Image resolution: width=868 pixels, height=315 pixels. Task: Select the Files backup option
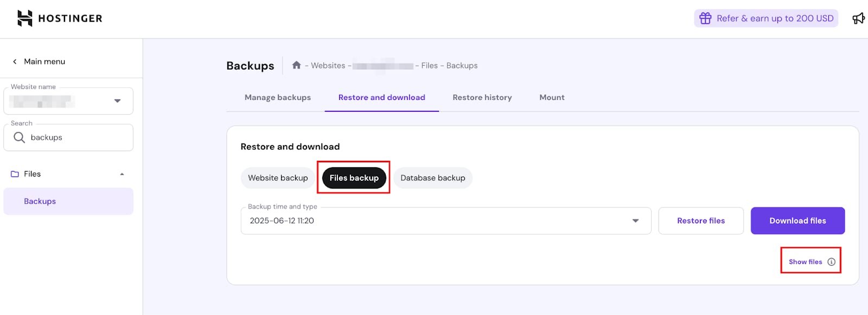click(354, 178)
